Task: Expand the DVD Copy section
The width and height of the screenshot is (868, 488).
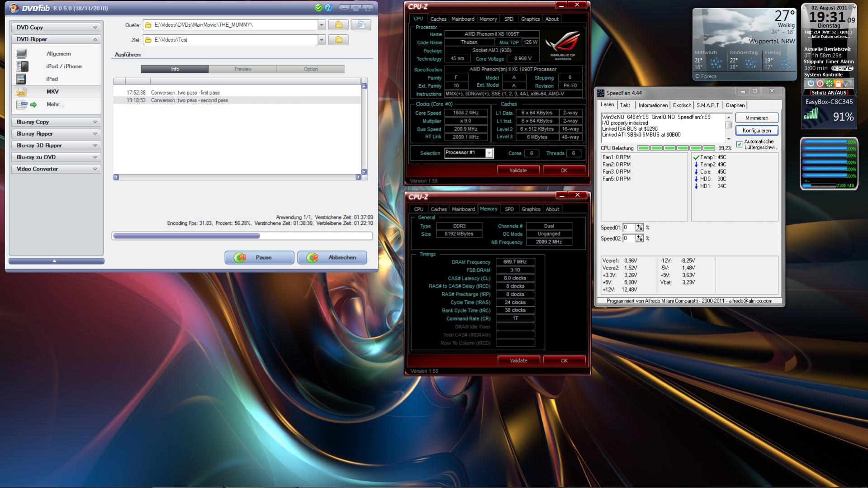Action: pyautogui.click(x=56, y=28)
